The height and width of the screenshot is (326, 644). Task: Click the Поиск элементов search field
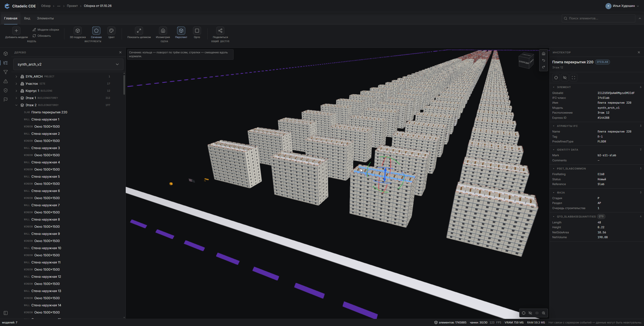598,18
